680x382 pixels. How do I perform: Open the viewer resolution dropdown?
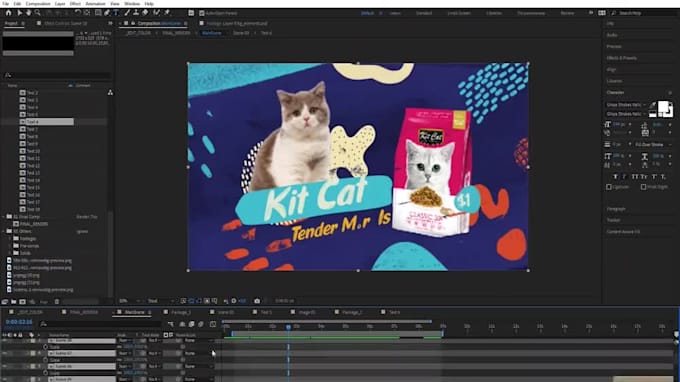pos(160,300)
